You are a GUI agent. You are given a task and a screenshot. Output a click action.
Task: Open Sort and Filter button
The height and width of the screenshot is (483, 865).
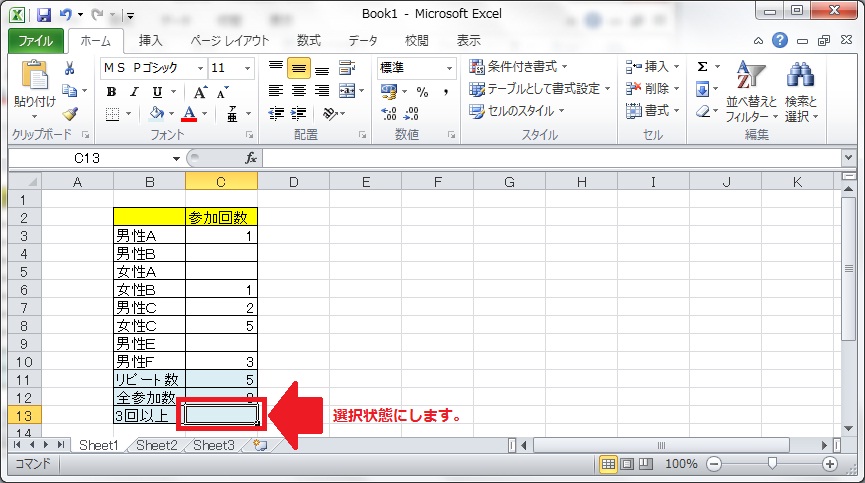(751, 92)
